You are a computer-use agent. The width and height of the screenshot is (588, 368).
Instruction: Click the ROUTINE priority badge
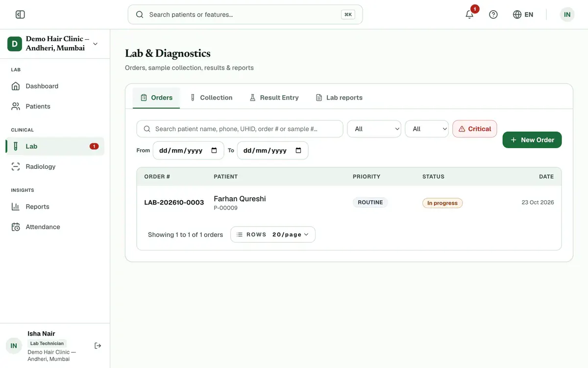point(370,202)
